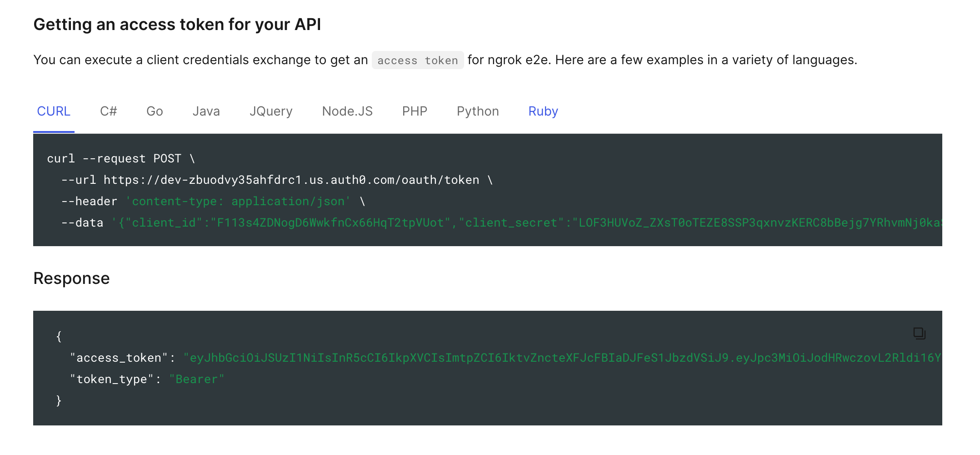The width and height of the screenshot is (980, 455).
Task: Switch to the Ruby tab
Action: click(543, 111)
